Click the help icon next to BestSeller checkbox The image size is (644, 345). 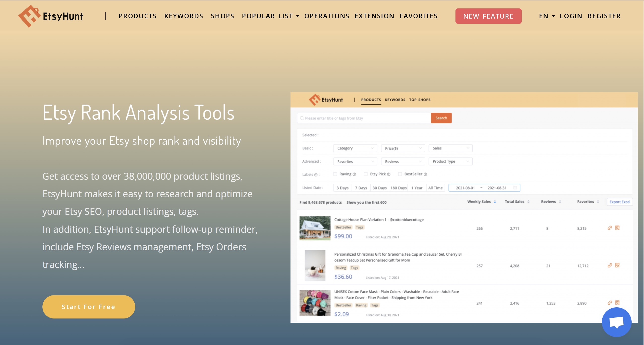coord(425,174)
